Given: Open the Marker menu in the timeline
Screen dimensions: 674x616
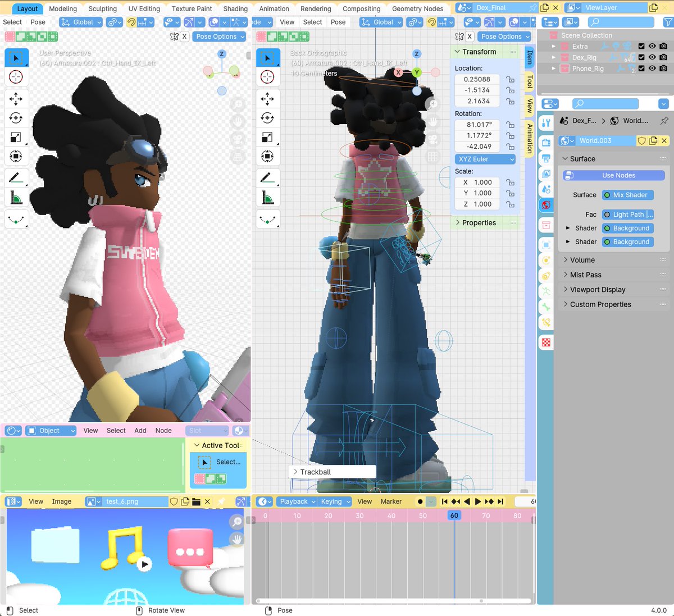Looking at the screenshot, I should tap(391, 501).
